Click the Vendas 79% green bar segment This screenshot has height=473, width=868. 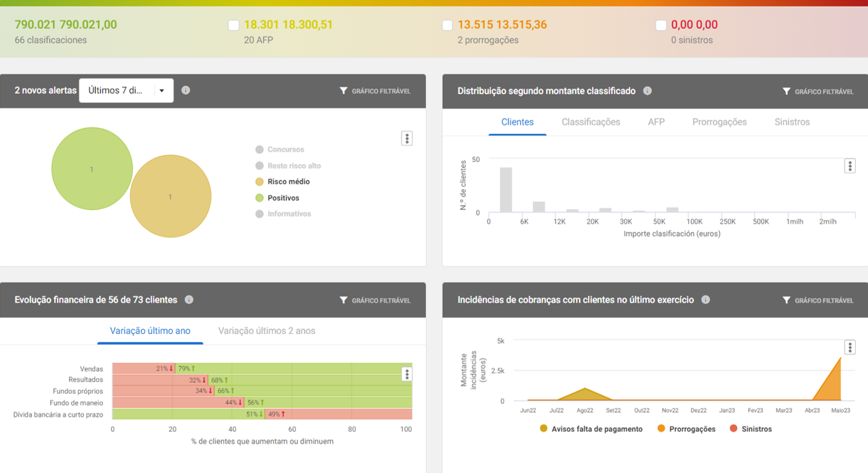tap(294, 369)
